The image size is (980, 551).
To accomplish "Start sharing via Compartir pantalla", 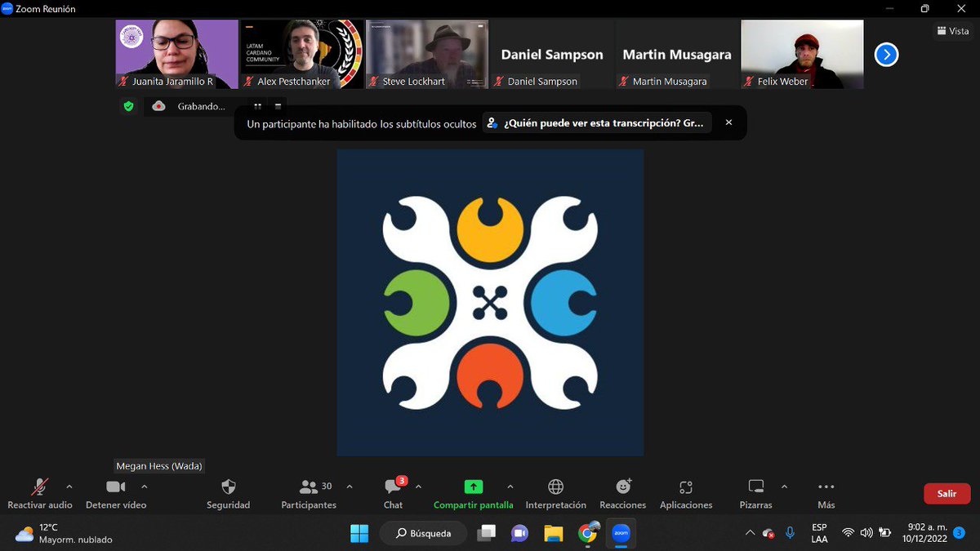I will tap(474, 494).
